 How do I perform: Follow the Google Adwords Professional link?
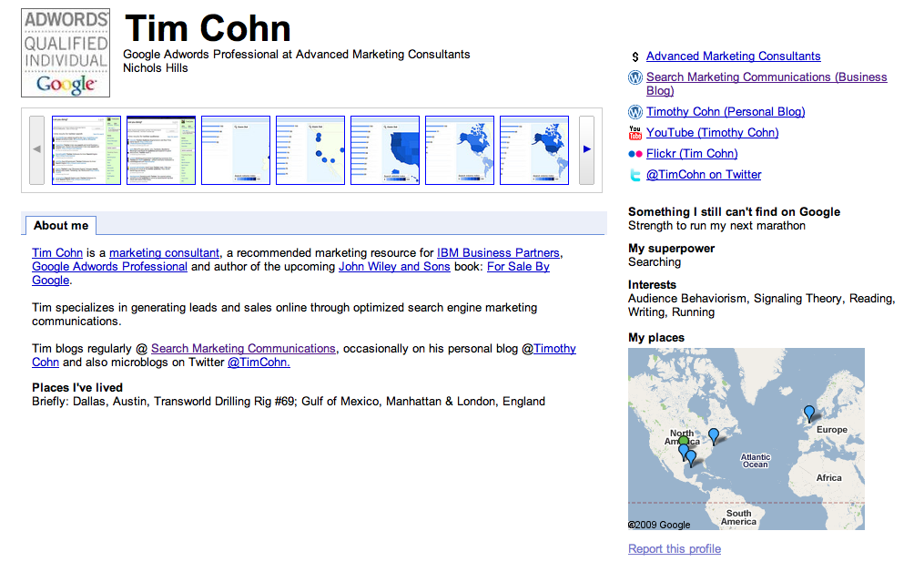109,267
